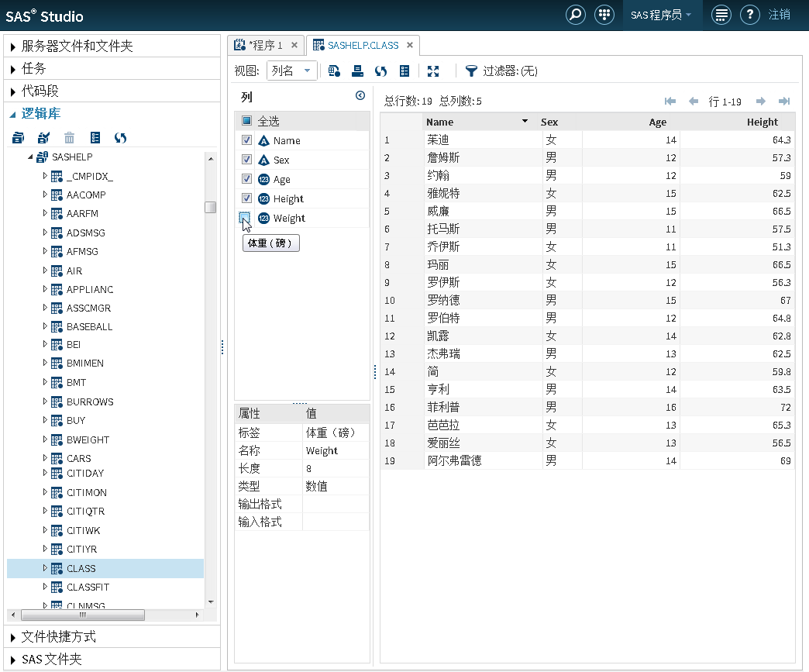The image size is (809, 672).
Task: Click the filter funnel icon
Action: pyautogui.click(x=471, y=71)
